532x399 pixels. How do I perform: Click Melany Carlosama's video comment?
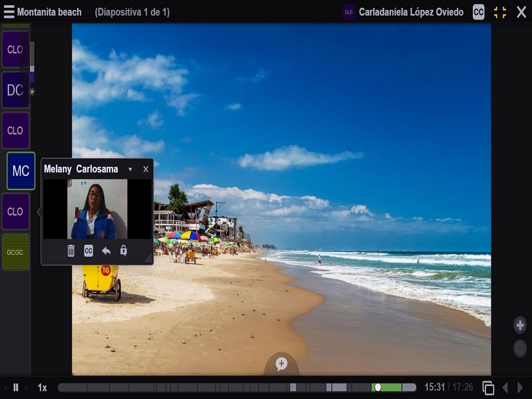(x=97, y=209)
